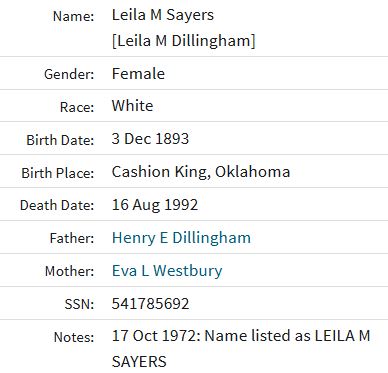The width and height of the screenshot is (388, 373).
Task: Click the Name field label
Action: click(x=74, y=16)
